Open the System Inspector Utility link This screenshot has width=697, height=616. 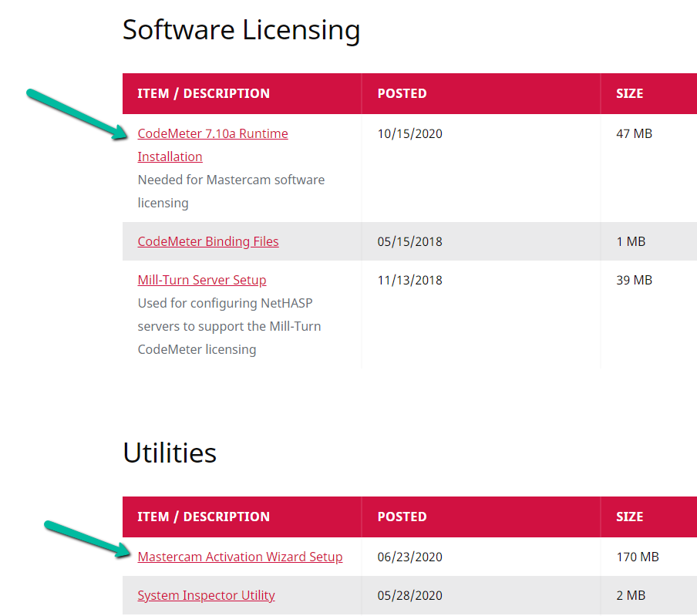click(x=207, y=595)
